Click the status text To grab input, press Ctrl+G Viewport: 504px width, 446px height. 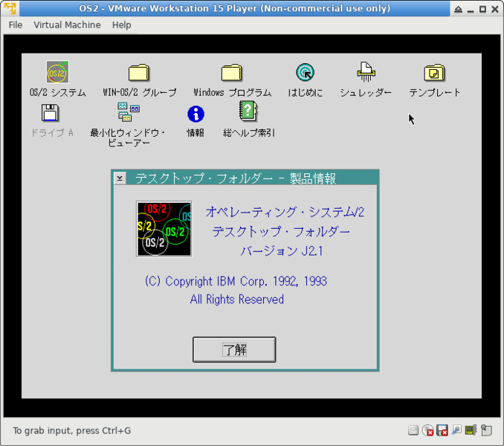click(x=71, y=430)
